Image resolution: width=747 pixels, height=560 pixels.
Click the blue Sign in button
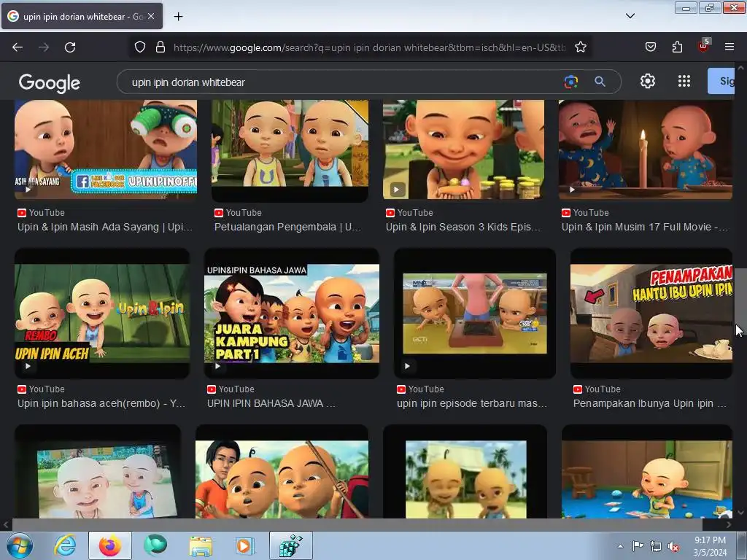click(x=721, y=81)
